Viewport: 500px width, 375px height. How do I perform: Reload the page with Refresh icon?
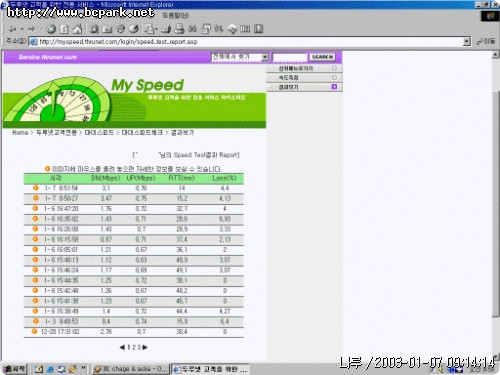64,29
